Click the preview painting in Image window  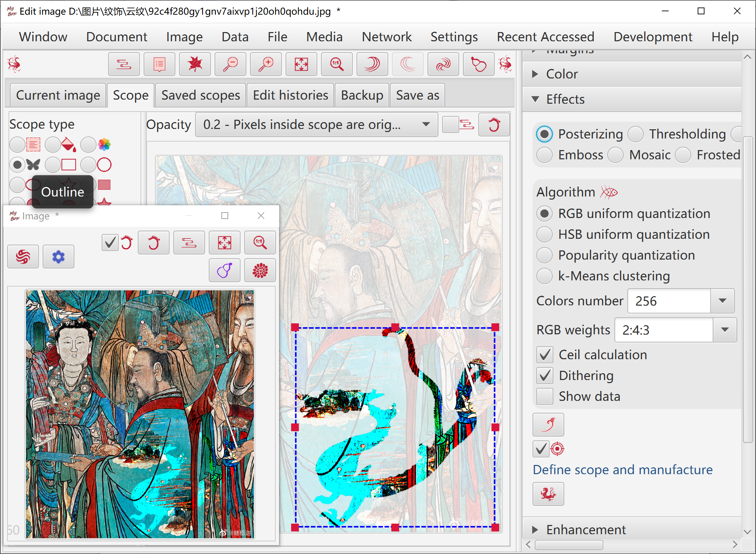pyautogui.click(x=140, y=414)
